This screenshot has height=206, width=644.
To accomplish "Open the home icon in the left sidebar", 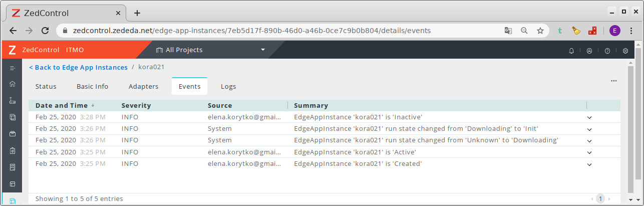I will pos(13,84).
